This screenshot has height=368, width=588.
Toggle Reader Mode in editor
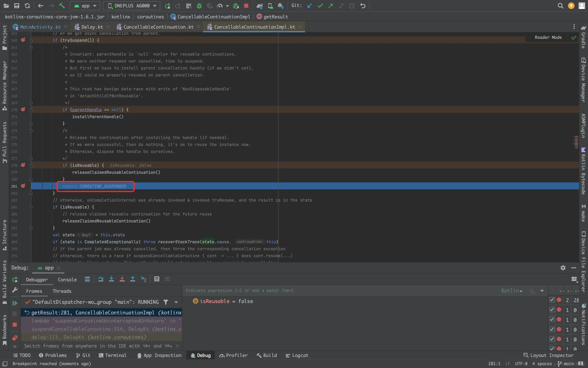(548, 37)
